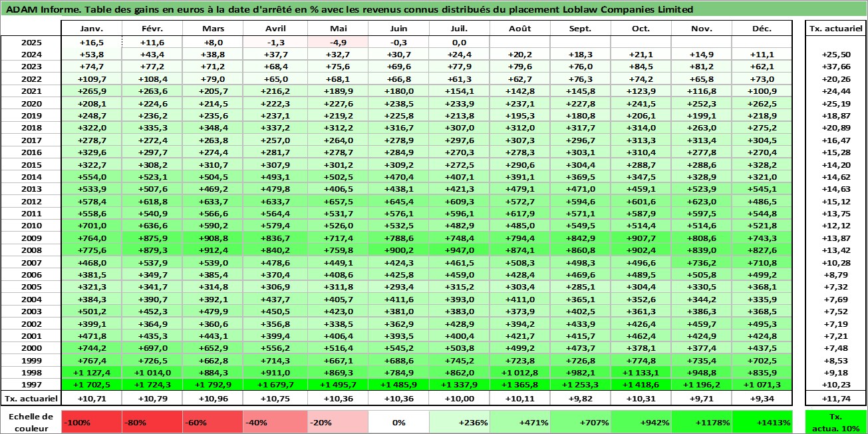Select the +1413% color scale swatch
Image resolution: width=868 pixels, height=434 pixels.
coord(762,421)
